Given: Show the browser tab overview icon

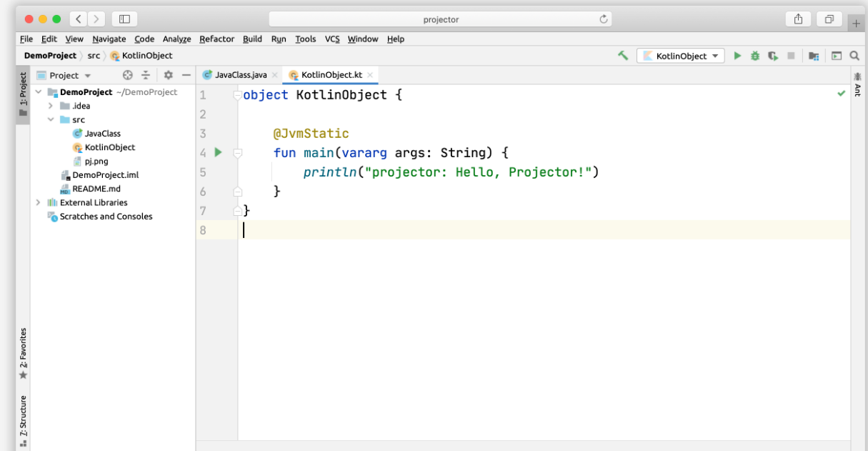Looking at the screenshot, I should pos(829,19).
